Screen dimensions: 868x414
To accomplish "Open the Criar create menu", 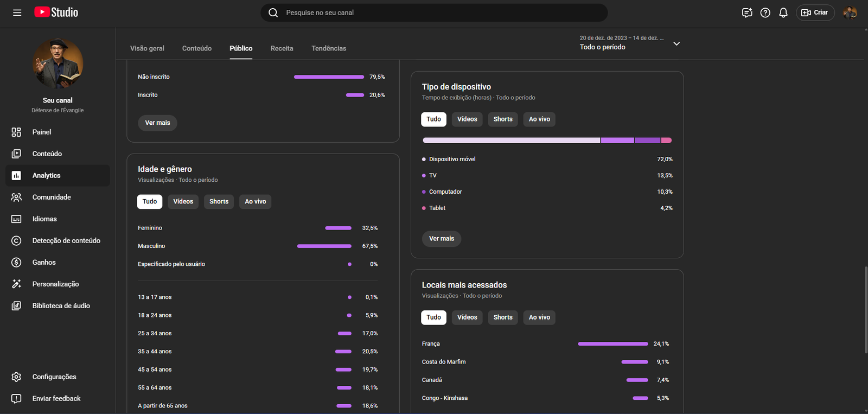I will pos(815,12).
